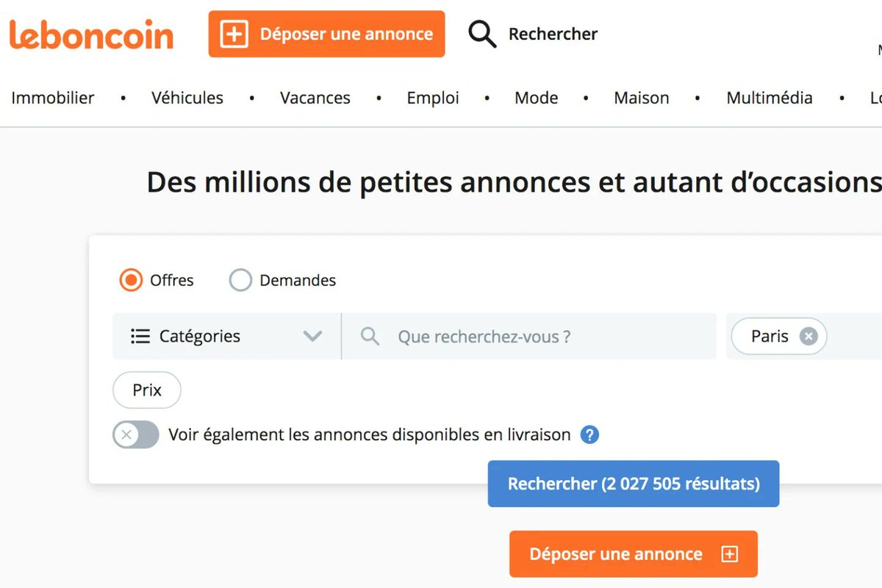Go to the Véhicules category
Image resolution: width=882 pixels, height=588 pixels.
coord(187,98)
